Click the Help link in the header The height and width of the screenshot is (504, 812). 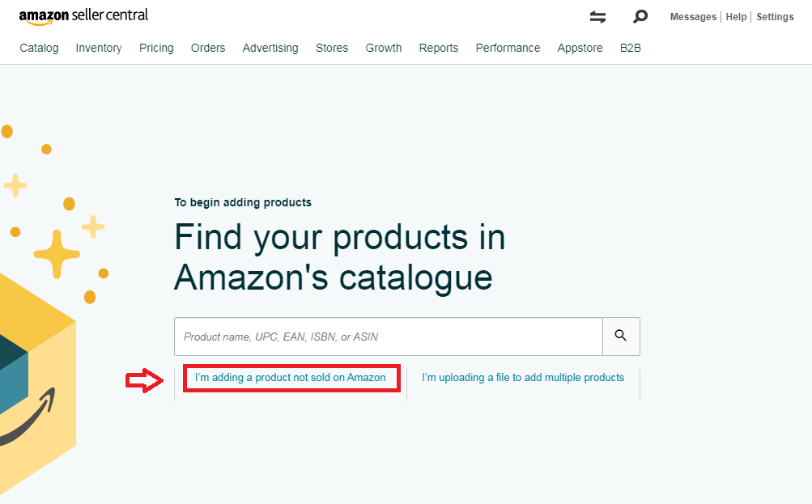click(736, 17)
